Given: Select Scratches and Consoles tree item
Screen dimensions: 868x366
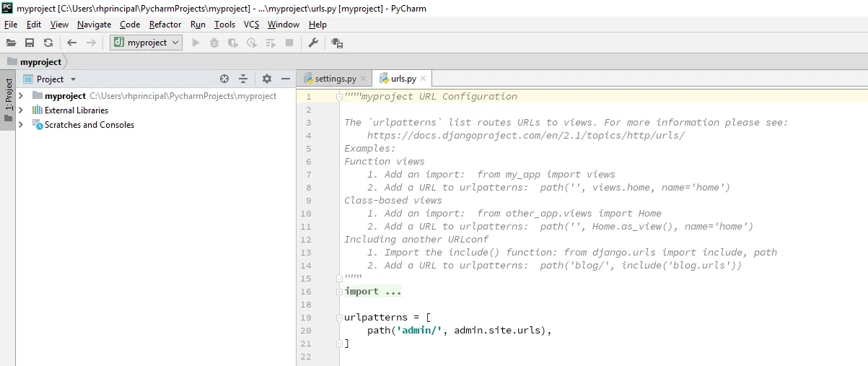Looking at the screenshot, I should (89, 125).
